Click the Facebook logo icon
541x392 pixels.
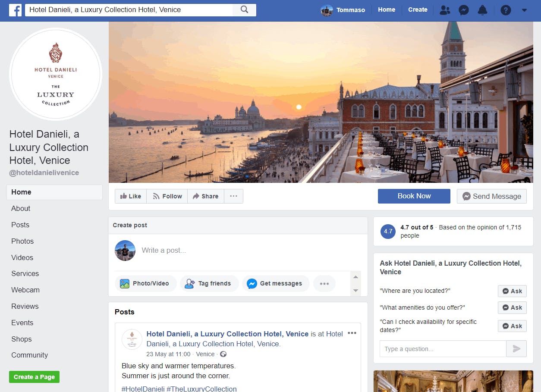[x=15, y=10]
